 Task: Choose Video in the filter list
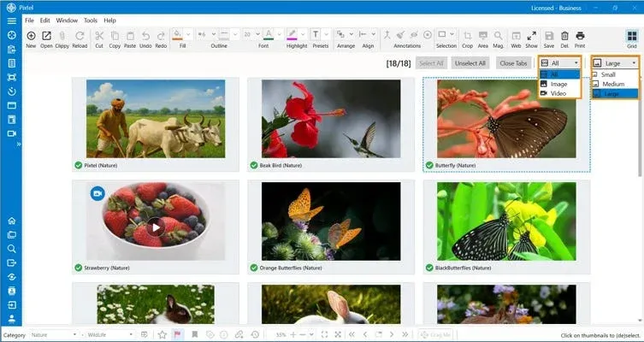click(x=560, y=93)
